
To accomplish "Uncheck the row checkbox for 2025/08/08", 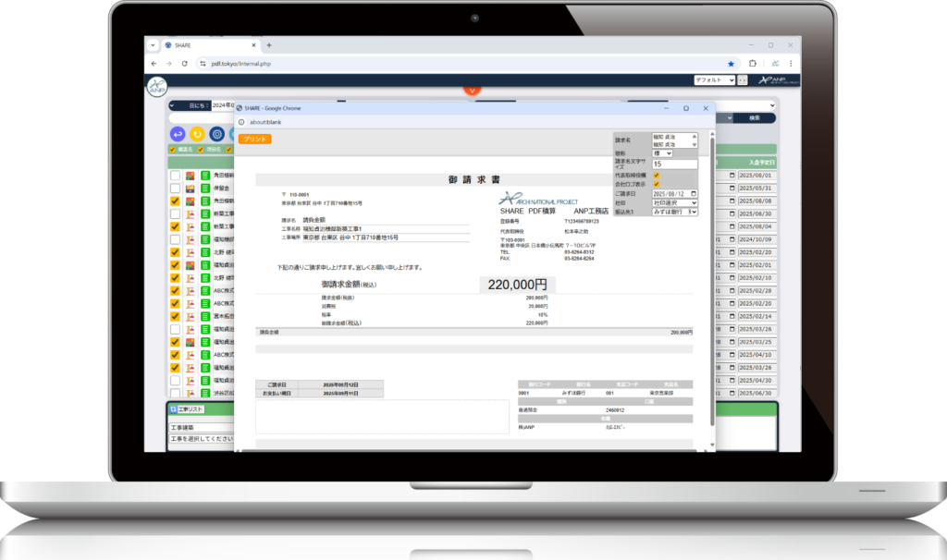I will (x=175, y=201).
